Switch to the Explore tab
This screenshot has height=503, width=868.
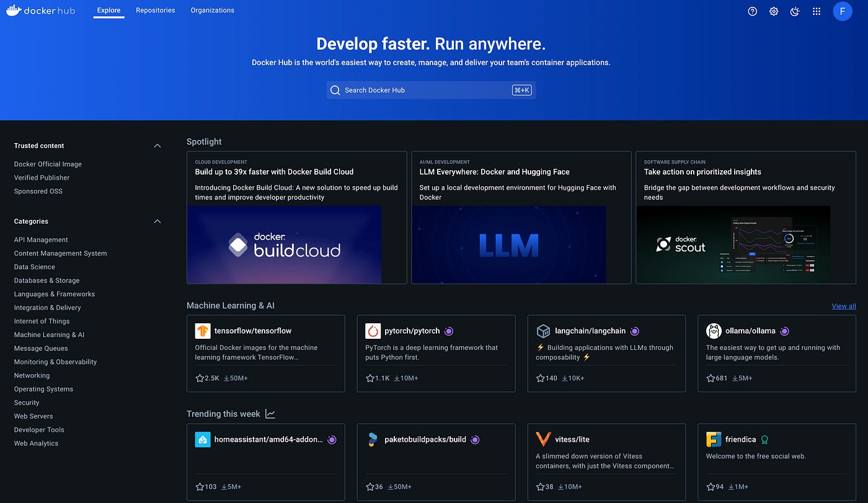[109, 11]
